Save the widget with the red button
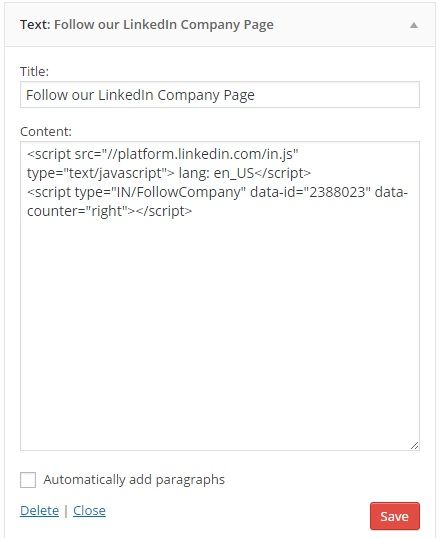 [x=395, y=516]
